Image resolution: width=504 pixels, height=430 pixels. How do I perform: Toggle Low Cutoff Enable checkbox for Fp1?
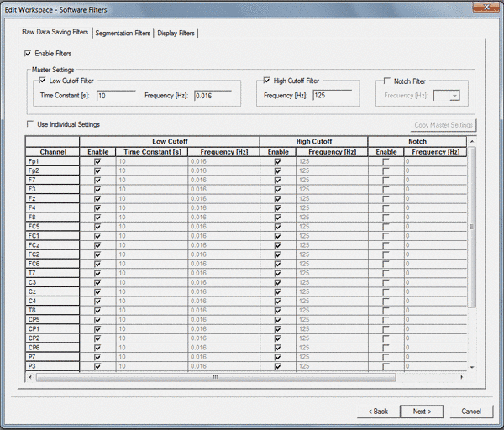pyautogui.click(x=97, y=161)
